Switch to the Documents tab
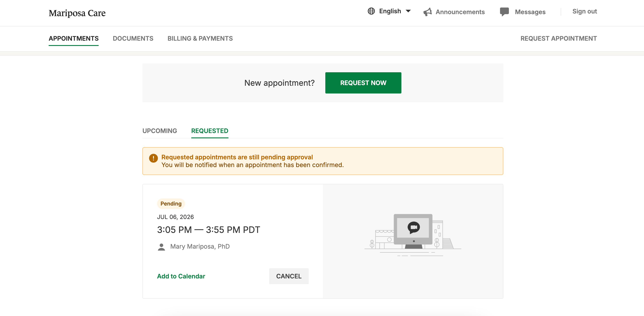 [x=133, y=38]
